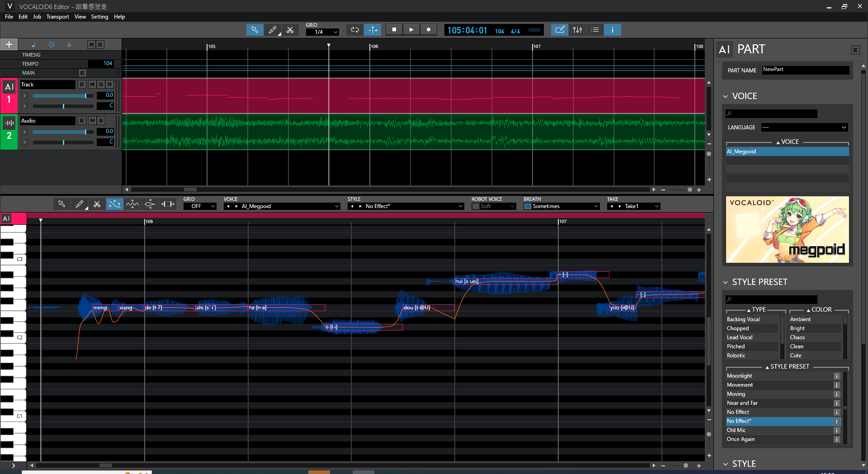This screenshot has height=474, width=868.
Task: Select the arrow tool in top toolbar
Action: click(255, 30)
